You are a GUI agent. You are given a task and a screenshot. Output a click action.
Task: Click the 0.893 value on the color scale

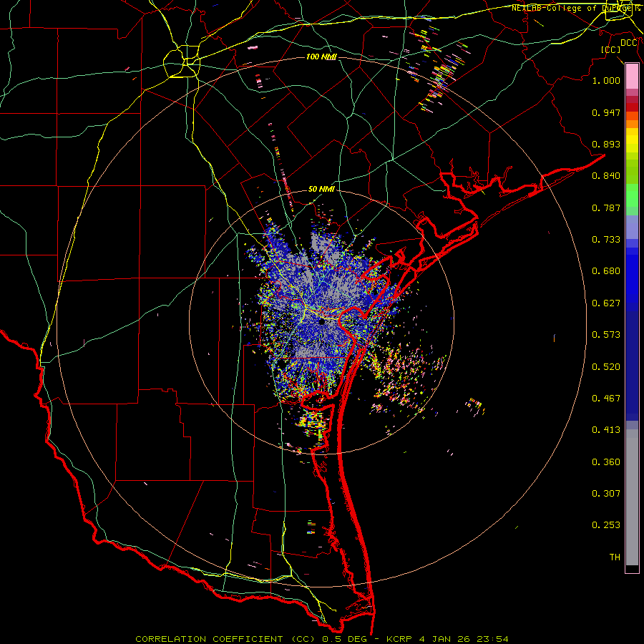(x=606, y=144)
